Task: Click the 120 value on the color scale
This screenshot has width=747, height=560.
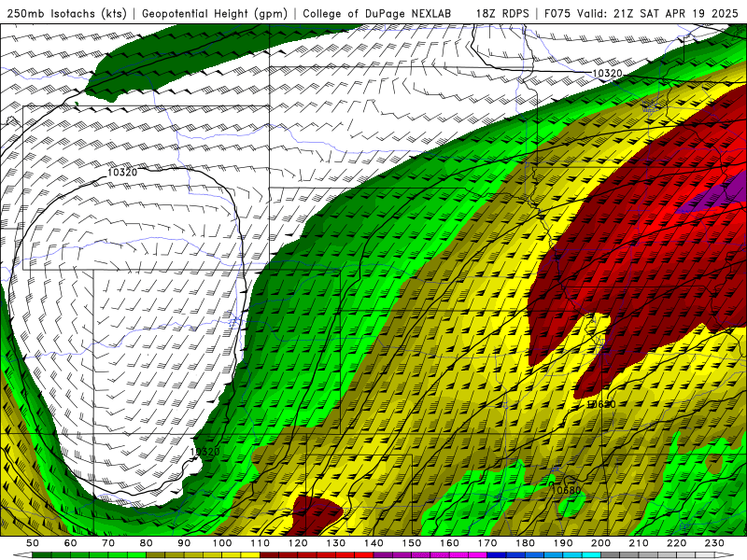Action: coord(298,543)
